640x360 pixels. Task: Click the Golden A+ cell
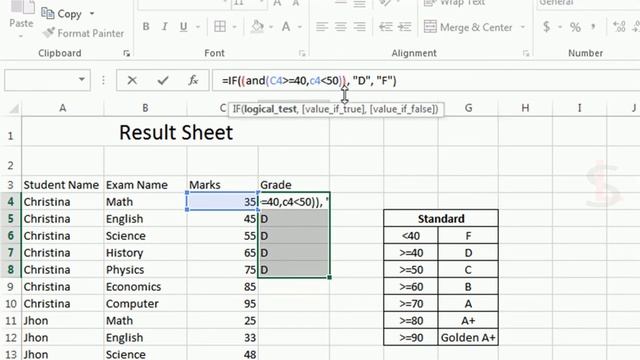point(468,338)
